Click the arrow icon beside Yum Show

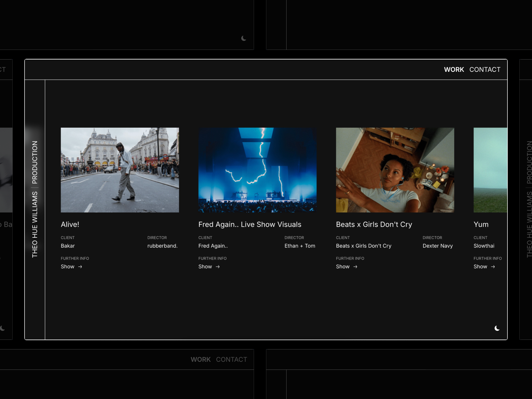point(493,267)
